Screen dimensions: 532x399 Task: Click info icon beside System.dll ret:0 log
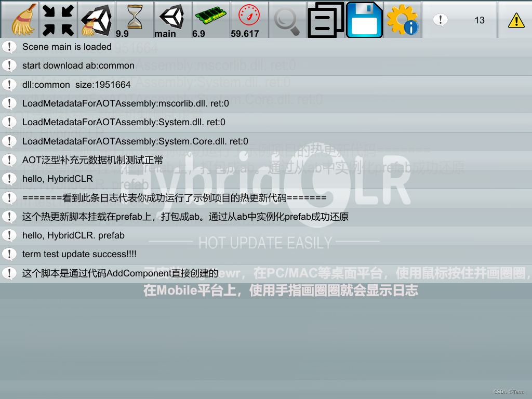click(9, 122)
